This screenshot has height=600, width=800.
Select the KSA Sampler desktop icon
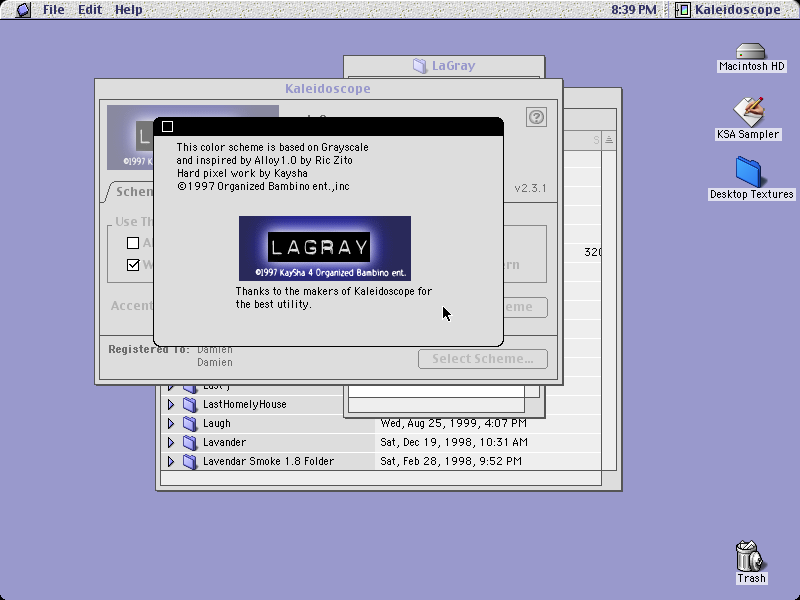coord(749,111)
